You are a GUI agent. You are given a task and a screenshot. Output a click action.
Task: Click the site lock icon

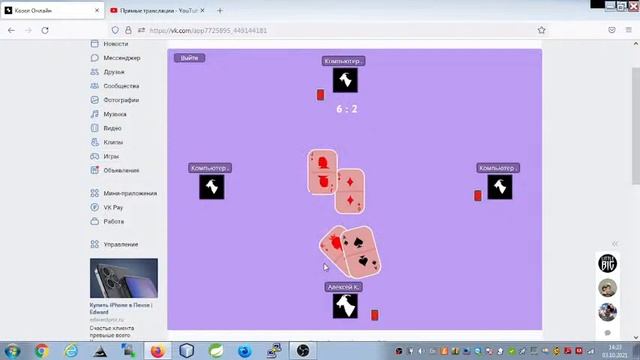[x=128, y=30]
